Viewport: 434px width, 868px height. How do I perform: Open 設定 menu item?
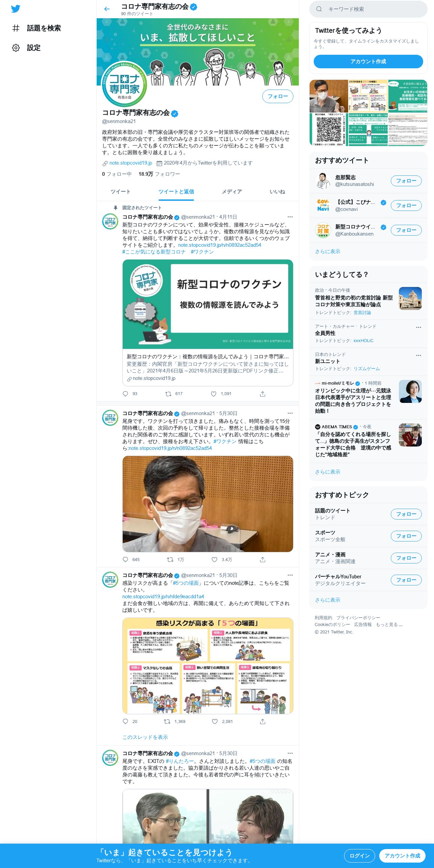click(34, 48)
